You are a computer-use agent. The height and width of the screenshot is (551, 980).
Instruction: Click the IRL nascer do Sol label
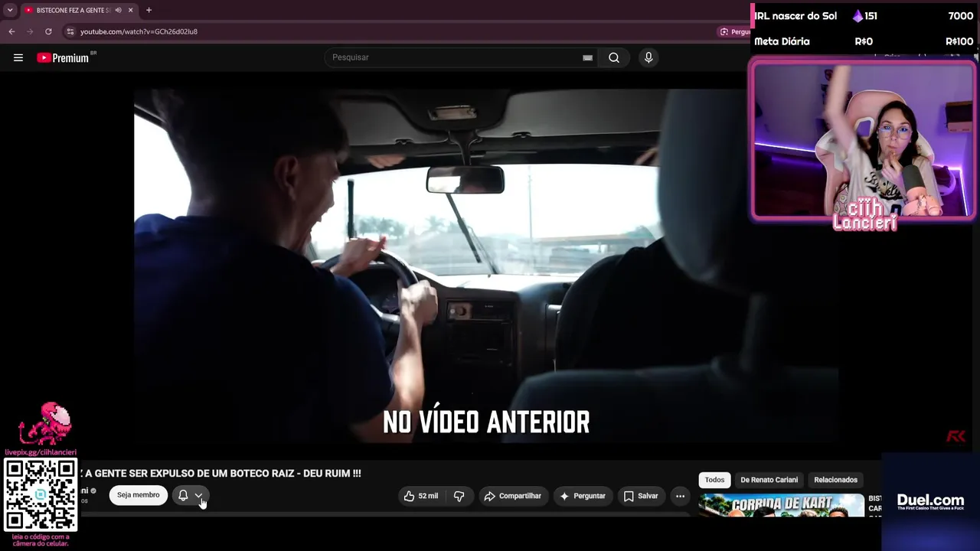(x=795, y=15)
